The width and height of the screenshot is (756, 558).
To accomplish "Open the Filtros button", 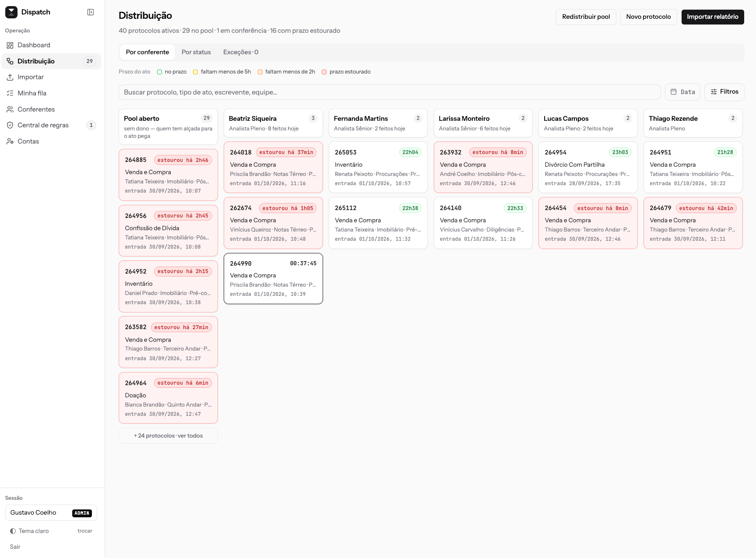I will tap(724, 92).
